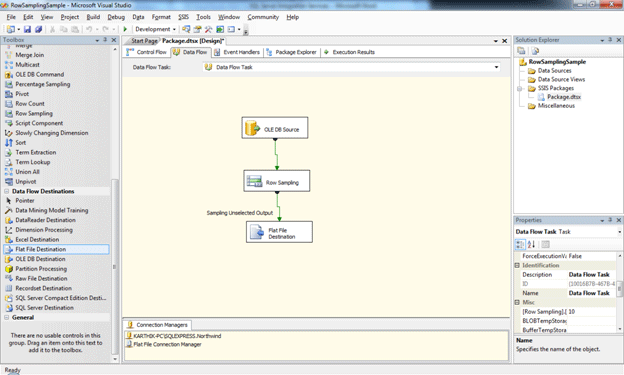The image size is (624, 375).
Task: Select SQL Server Destination in toolbox
Action: [44, 308]
